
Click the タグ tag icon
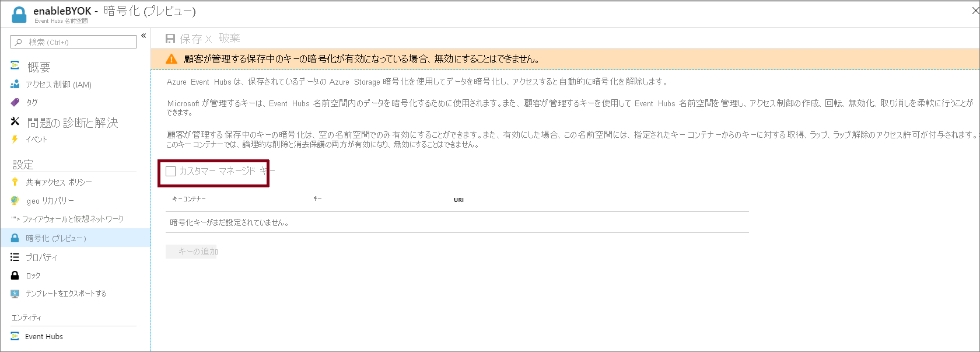[15, 102]
